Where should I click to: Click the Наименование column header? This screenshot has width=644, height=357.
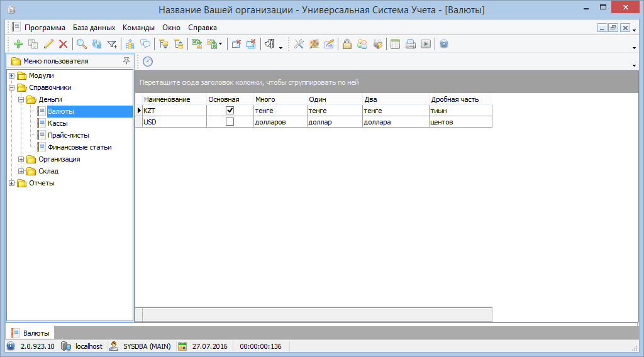(x=167, y=99)
